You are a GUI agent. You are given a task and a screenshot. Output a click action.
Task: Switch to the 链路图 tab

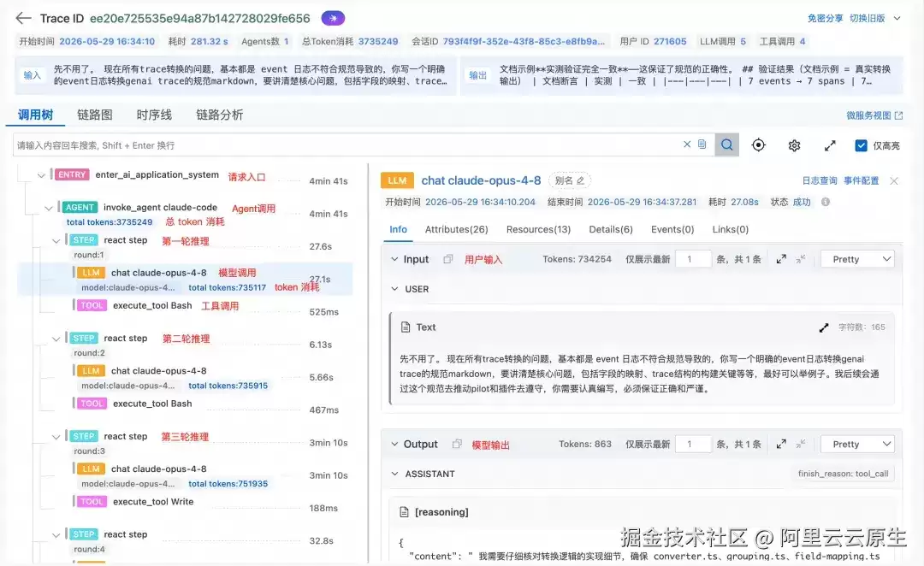coord(95,115)
